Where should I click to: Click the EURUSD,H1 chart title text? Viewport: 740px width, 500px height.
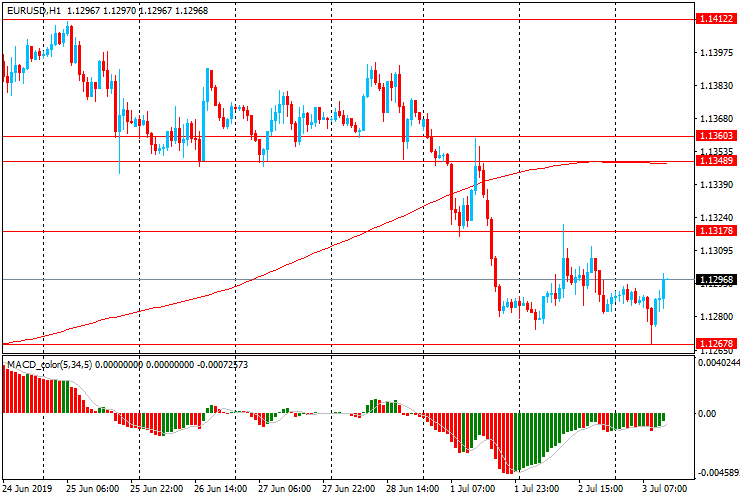pos(34,11)
